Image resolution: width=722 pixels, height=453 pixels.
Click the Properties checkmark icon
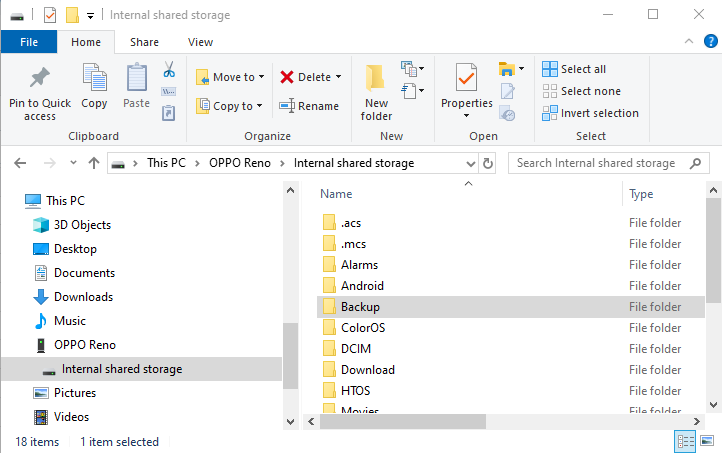(x=466, y=77)
